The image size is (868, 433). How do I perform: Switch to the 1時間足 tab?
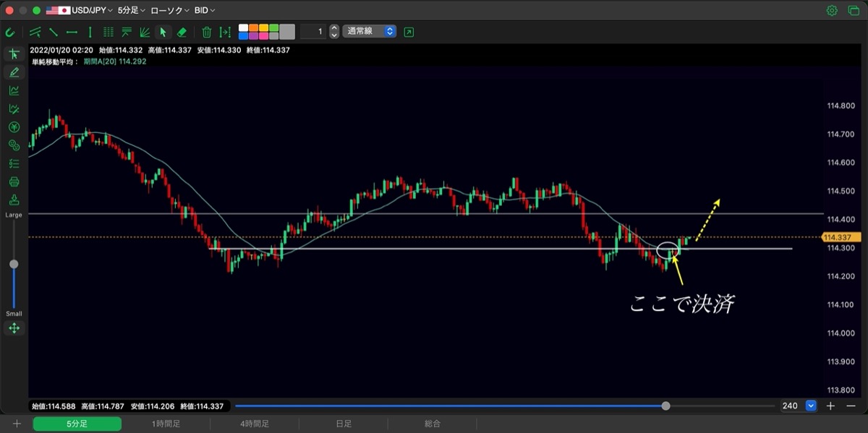click(166, 424)
